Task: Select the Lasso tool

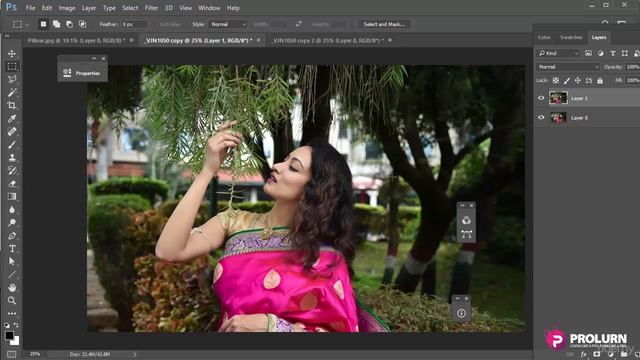Action: click(x=12, y=79)
